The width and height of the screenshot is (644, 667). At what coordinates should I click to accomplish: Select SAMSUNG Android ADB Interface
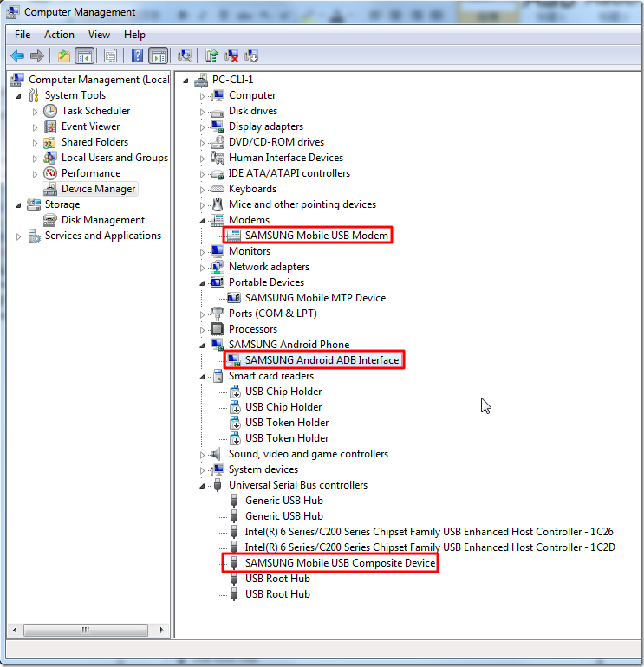click(322, 359)
